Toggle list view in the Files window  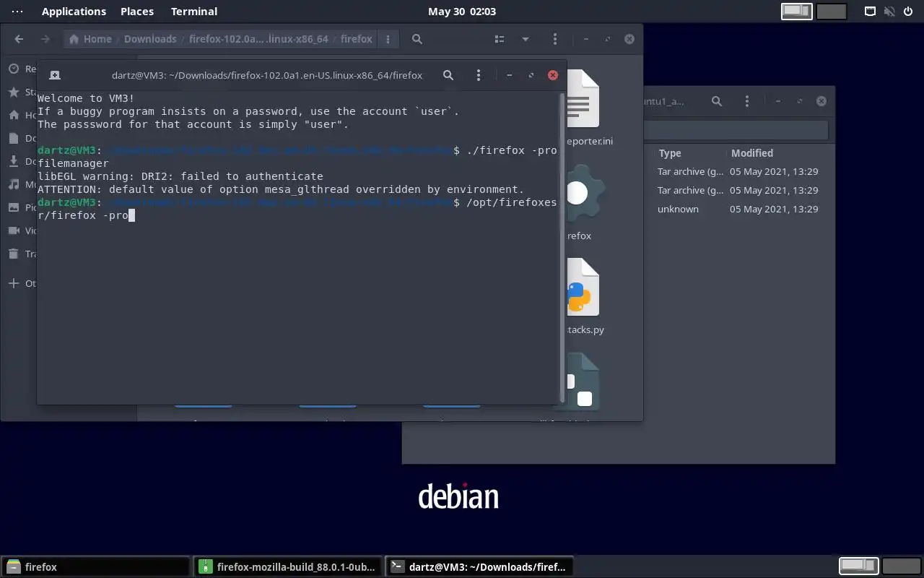(x=500, y=39)
